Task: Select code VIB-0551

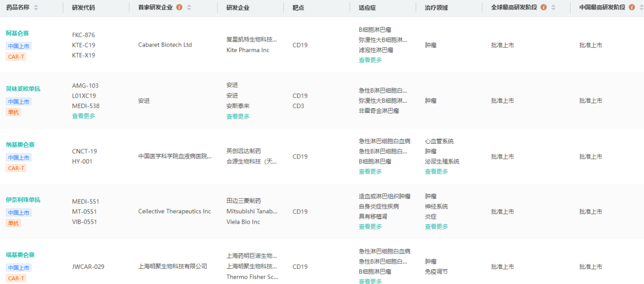Action: click(84, 222)
